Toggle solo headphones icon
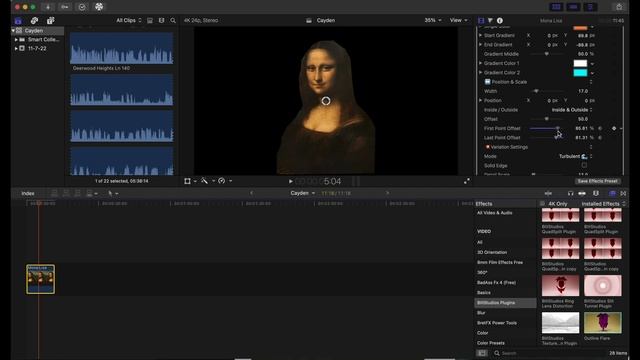This screenshot has height=360, width=640. point(570,193)
